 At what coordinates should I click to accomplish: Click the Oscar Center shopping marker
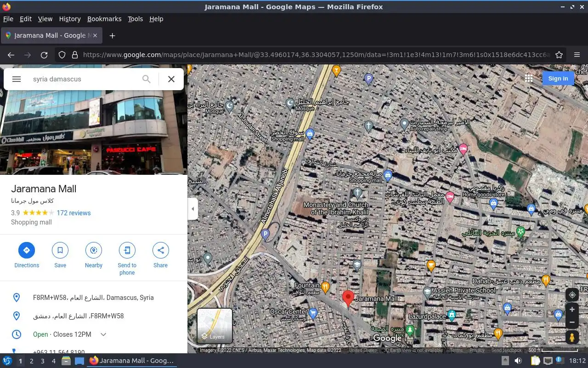(313, 313)
